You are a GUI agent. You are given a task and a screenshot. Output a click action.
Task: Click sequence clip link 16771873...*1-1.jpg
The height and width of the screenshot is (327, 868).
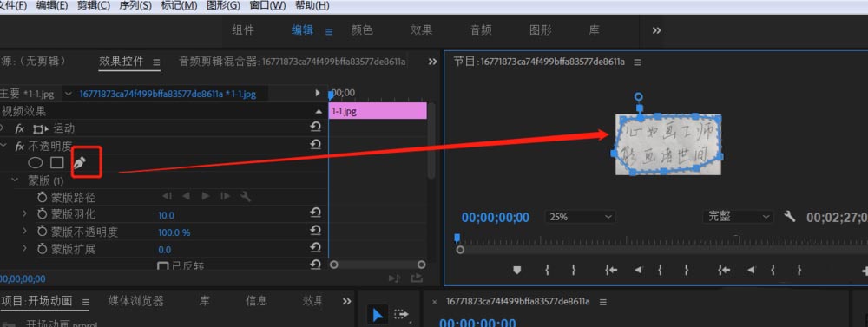tap(168, 94)
